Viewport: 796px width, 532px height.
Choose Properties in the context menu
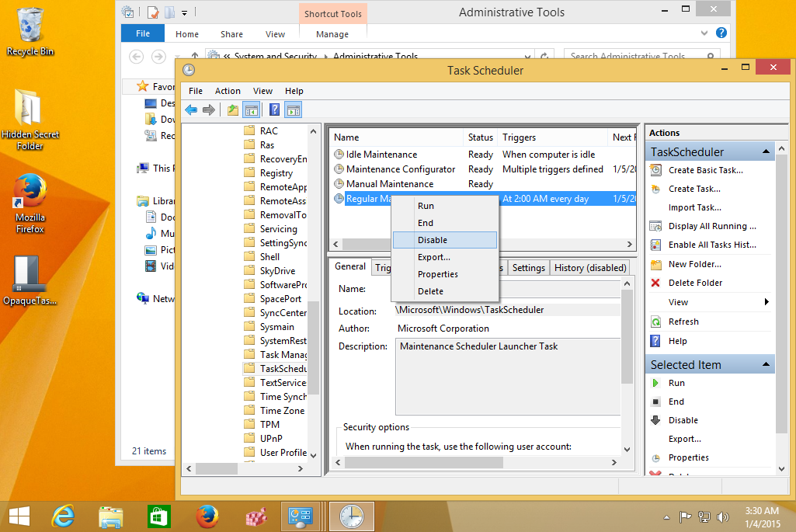[445, 274]
